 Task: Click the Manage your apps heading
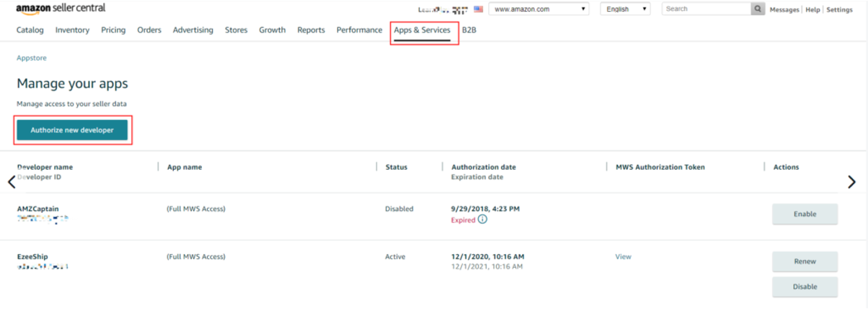click(72, 83)
